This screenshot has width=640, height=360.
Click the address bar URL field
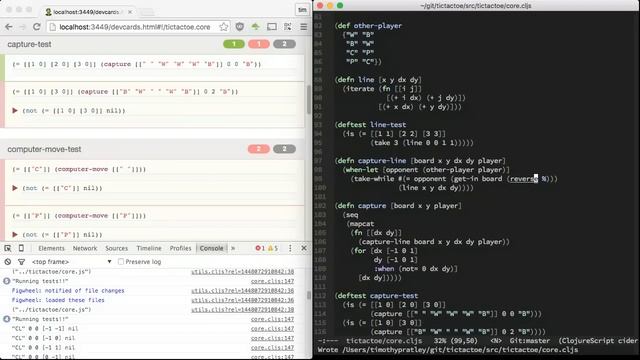pyautogui.click(x=138, y=27)
